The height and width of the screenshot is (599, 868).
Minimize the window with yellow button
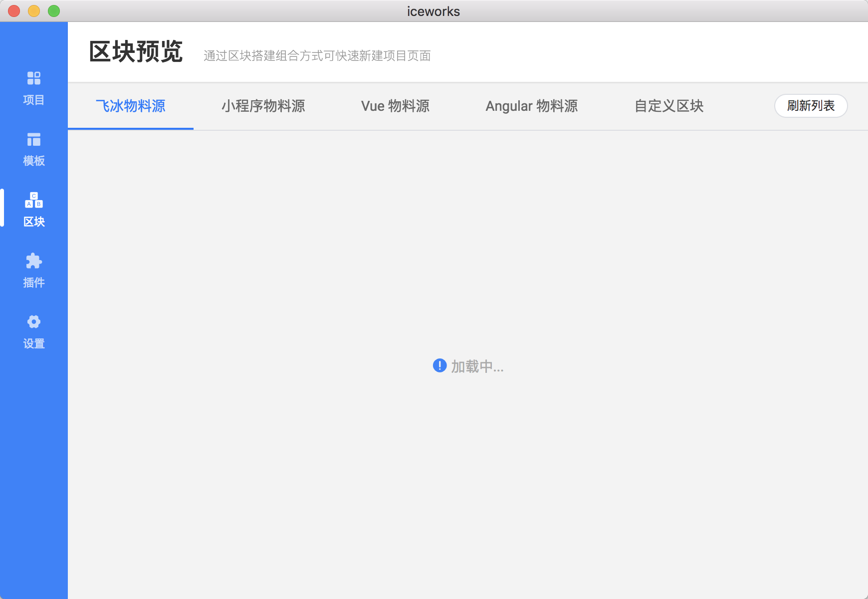(34, 11)
